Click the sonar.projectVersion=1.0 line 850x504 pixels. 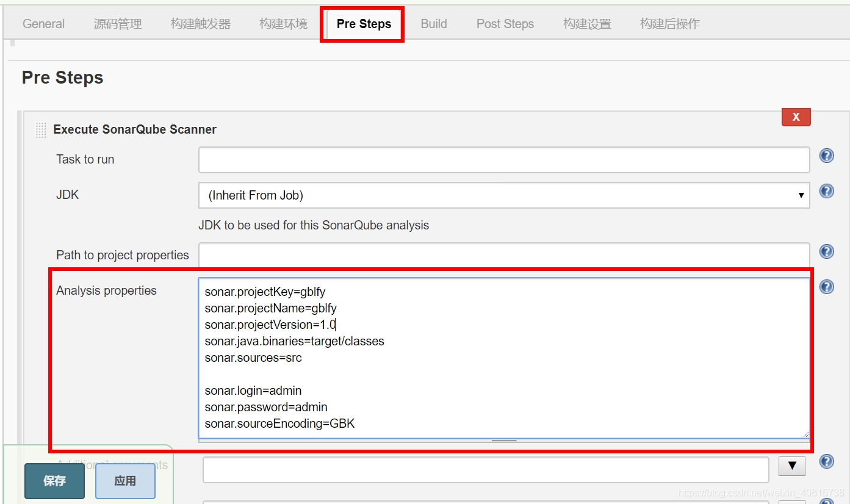[x=270, y=325]
